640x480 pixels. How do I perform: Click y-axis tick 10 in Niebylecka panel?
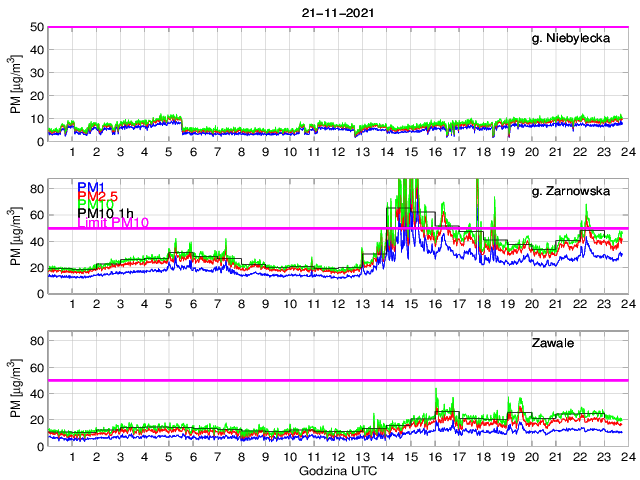point(37,119)
